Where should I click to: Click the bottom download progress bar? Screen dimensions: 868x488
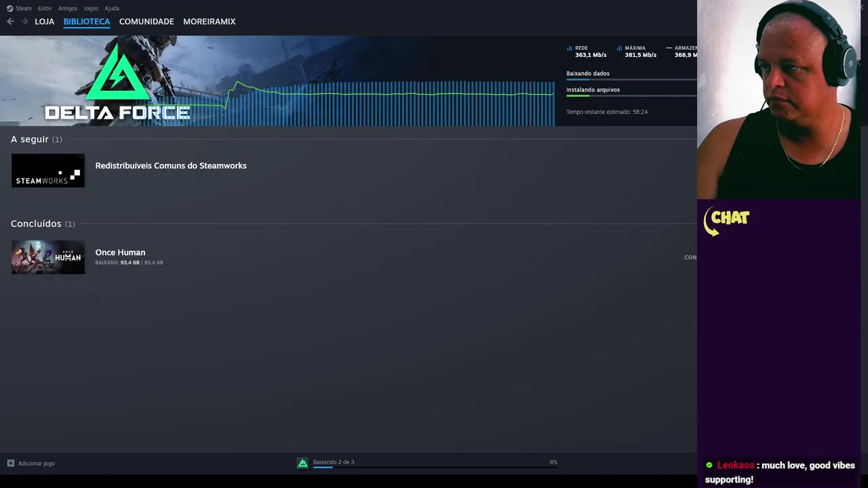pyautogui.click(x=435, y=467)
